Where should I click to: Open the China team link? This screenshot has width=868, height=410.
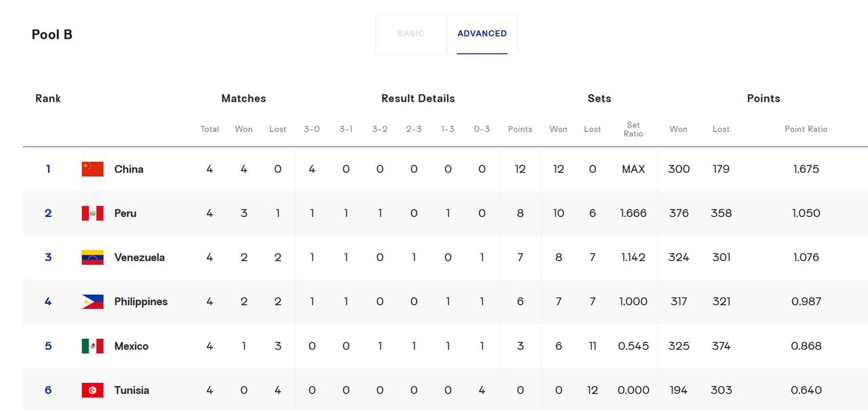tap(129, 169)
